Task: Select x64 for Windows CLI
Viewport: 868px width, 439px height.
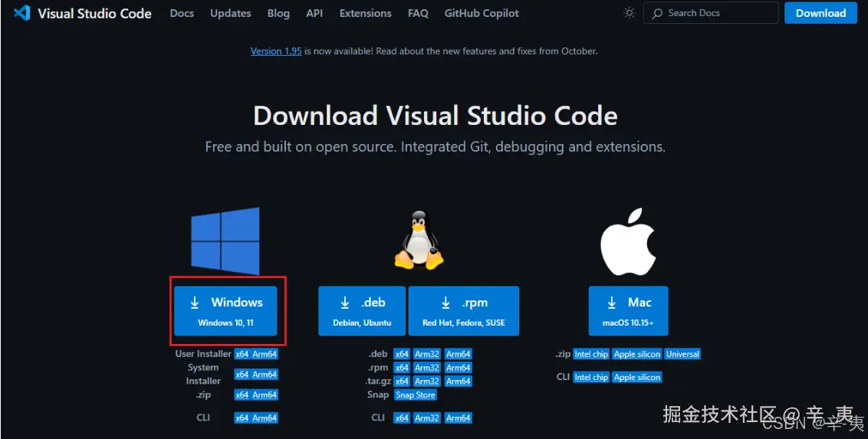Action: pos(242,418)
